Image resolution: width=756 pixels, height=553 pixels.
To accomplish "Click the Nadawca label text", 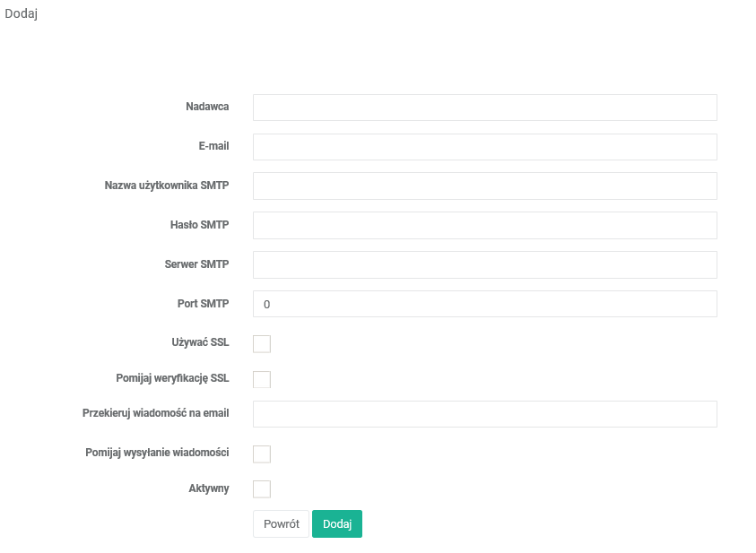I will 207,107.
